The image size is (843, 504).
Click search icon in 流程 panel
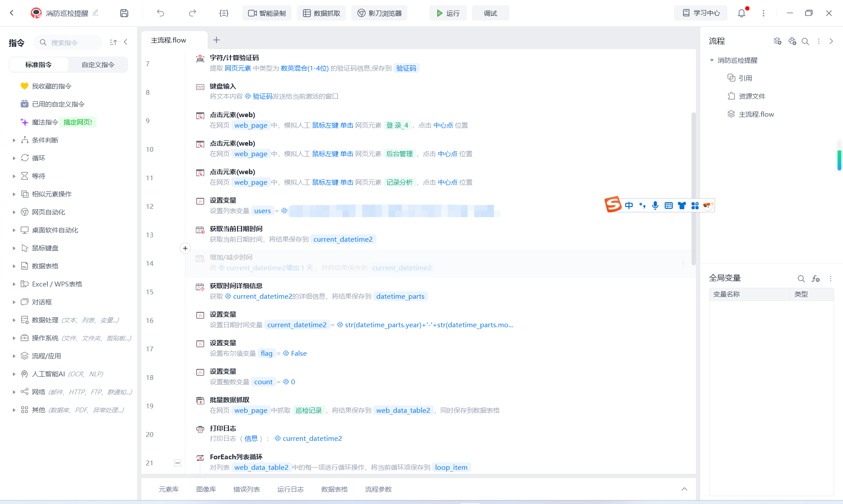(805, 41)
